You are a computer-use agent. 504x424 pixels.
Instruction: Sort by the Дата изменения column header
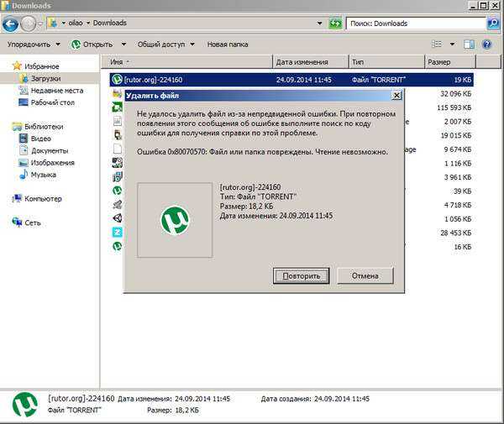(311, 62)
